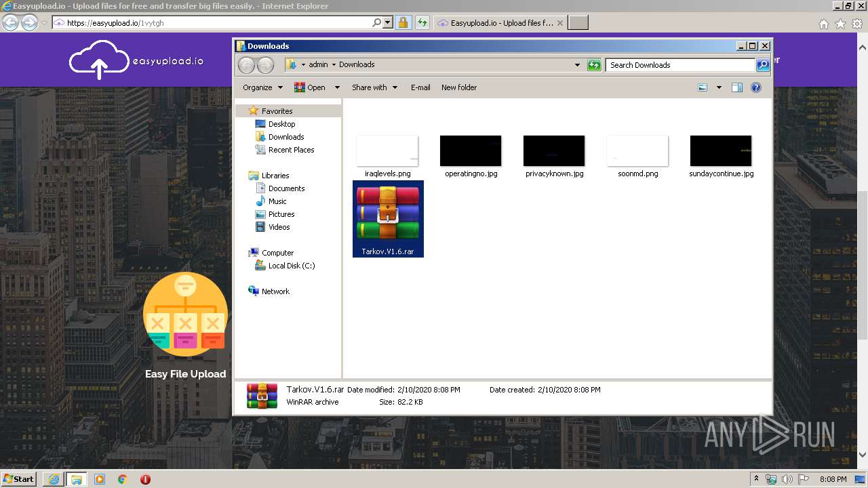Toggle the preview pane button

click(x=737, y=87)
